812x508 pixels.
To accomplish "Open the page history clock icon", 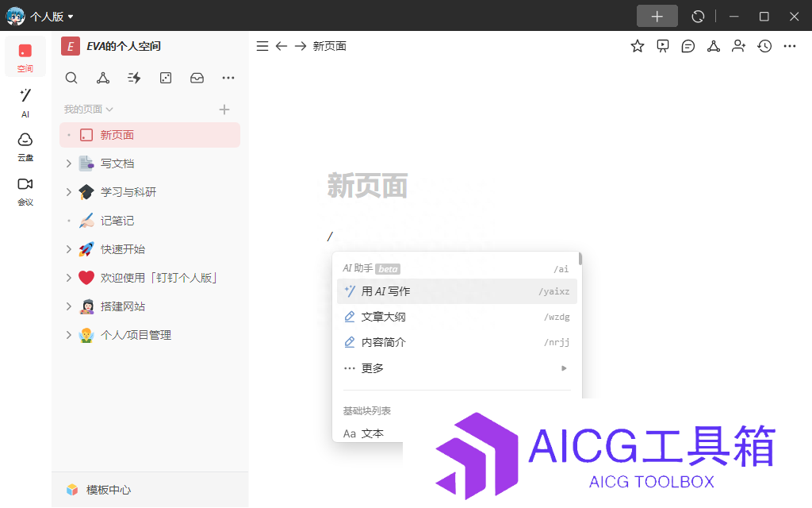I will (x=764, y=46).
